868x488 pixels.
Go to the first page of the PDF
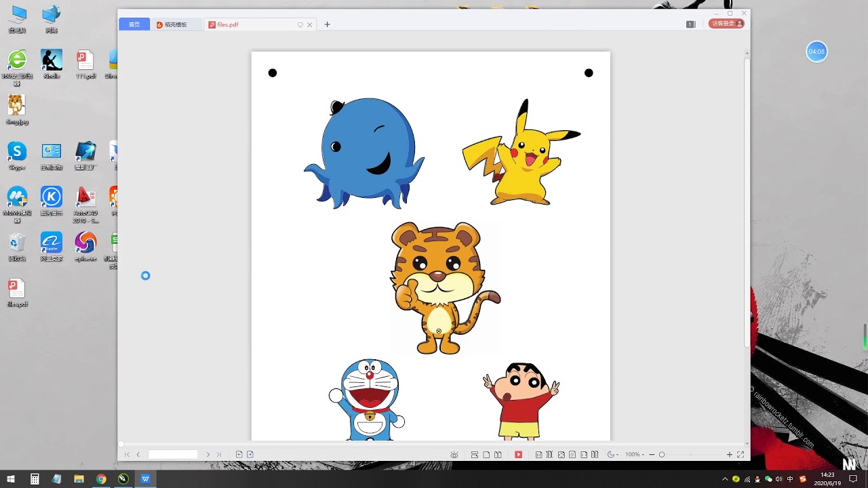coord(127,455)
